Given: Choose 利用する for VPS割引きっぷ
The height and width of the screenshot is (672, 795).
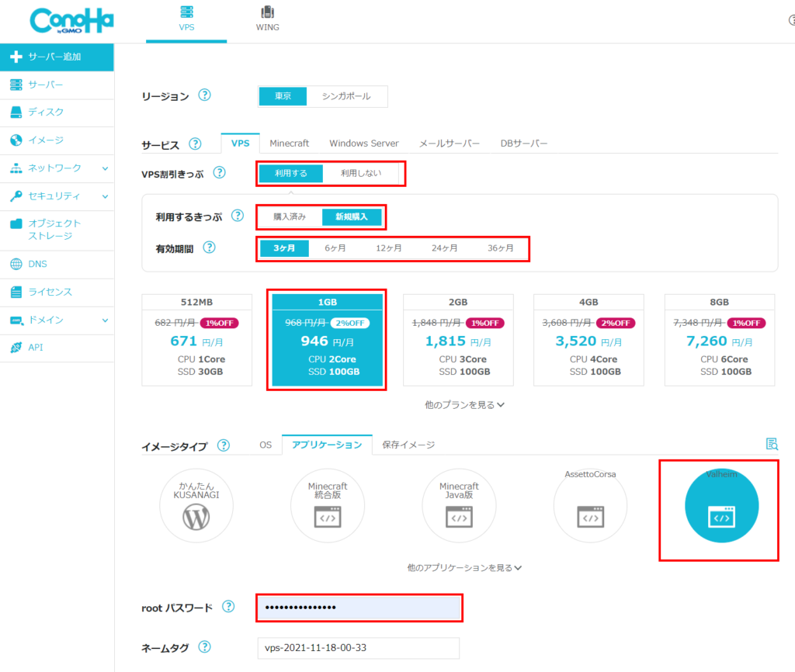Looking at the screenshot, I should [291, 173].
